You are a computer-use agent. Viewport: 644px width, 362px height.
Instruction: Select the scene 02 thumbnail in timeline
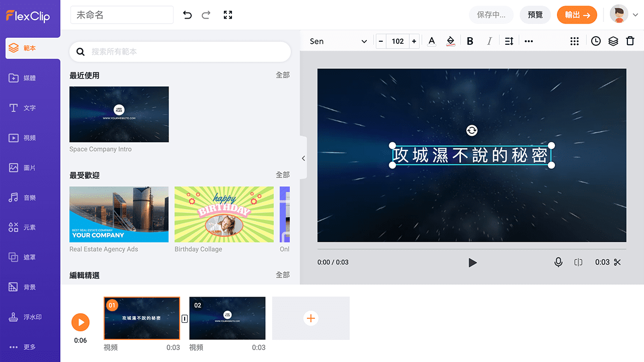pos(227,318)
